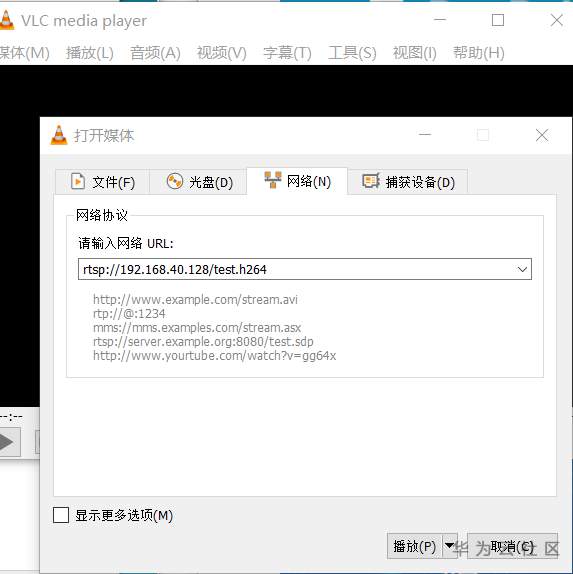The height and width of the screenshot is (574, 573).
Task: Maximize the VLC media player window
Action: pyautogui.click(x=498, y=20)
